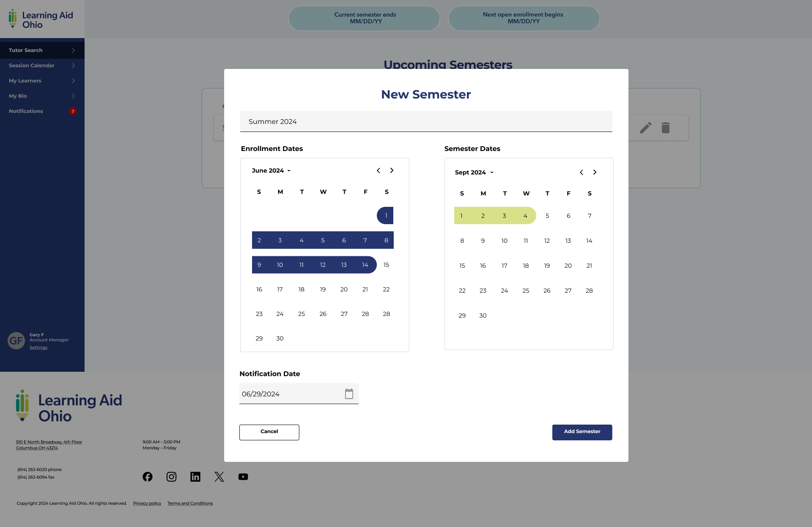
Task: Open the Privacy policy link
Action: pos(147,503)
